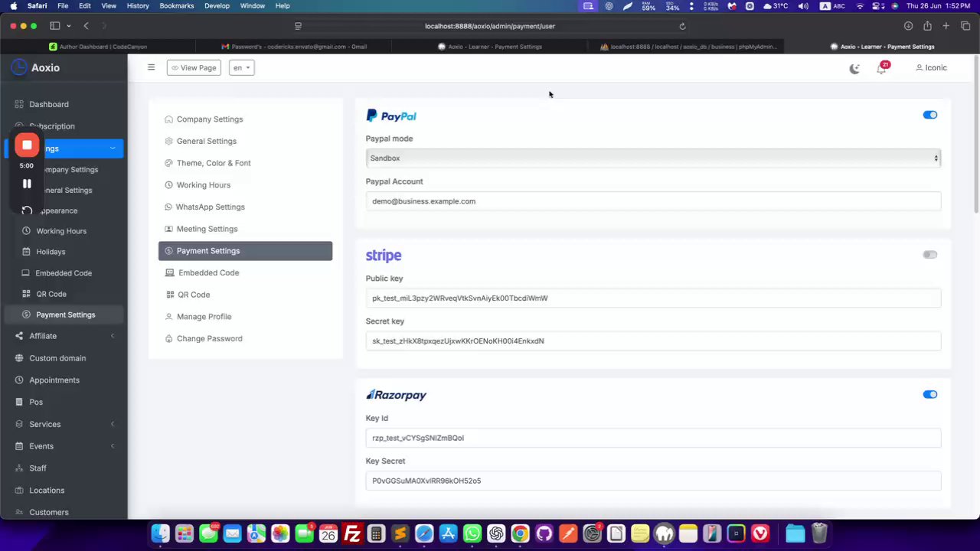Go back in Safari
This screenshot has height=551, width=980.
[86, 26]
